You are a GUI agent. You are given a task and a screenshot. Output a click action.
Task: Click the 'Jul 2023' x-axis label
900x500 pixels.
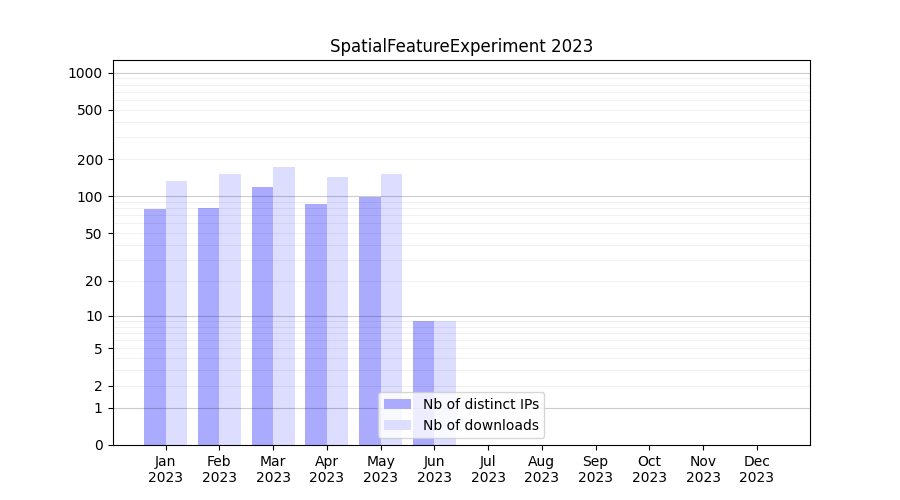488,469
